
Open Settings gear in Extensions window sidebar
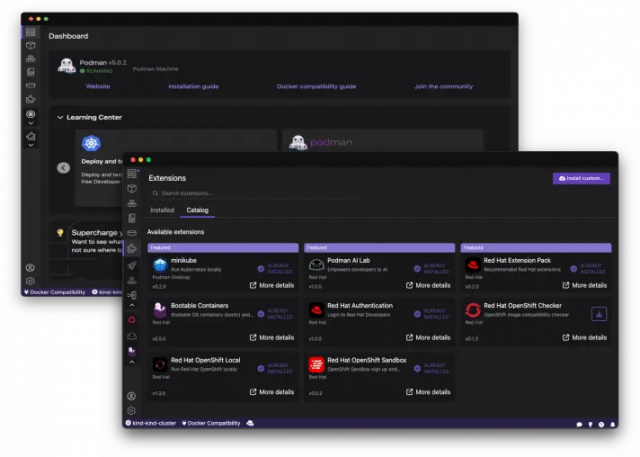[x=131, y=410]
